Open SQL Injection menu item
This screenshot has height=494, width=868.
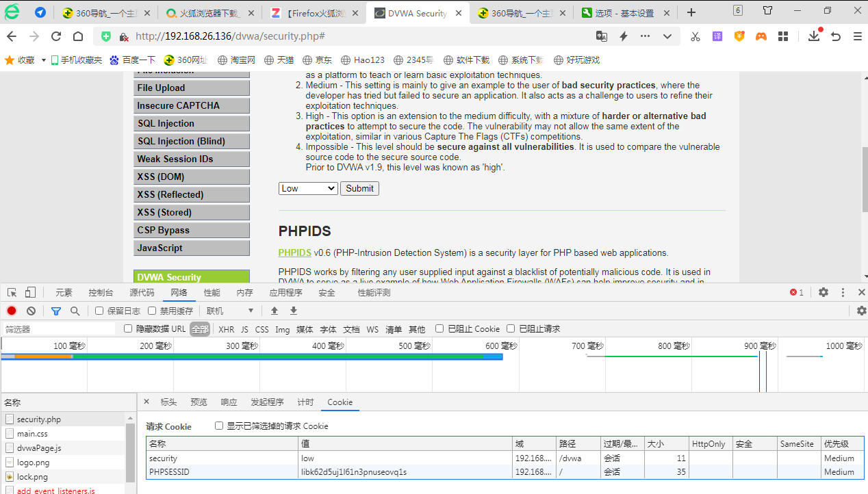coord(192,123)
